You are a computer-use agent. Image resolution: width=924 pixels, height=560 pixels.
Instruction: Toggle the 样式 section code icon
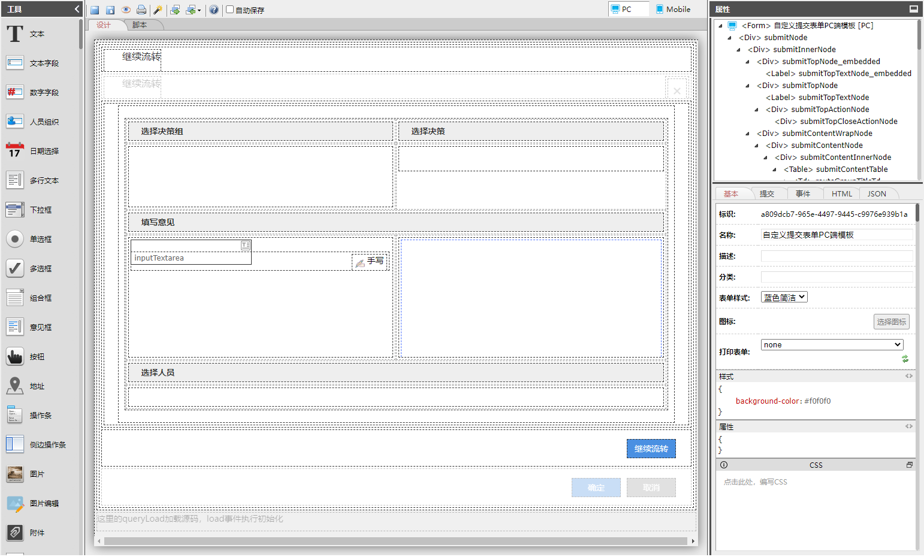[908, 376]
